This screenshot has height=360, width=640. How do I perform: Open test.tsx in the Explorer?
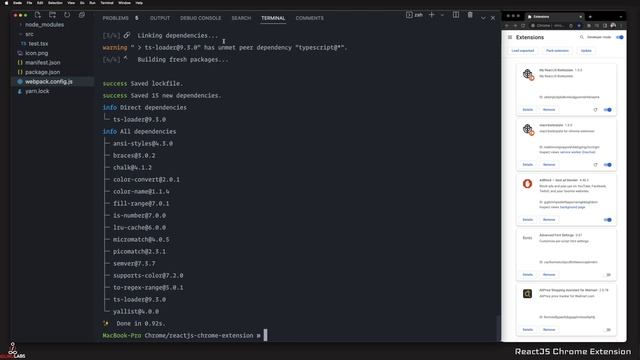tap(38, 44)
